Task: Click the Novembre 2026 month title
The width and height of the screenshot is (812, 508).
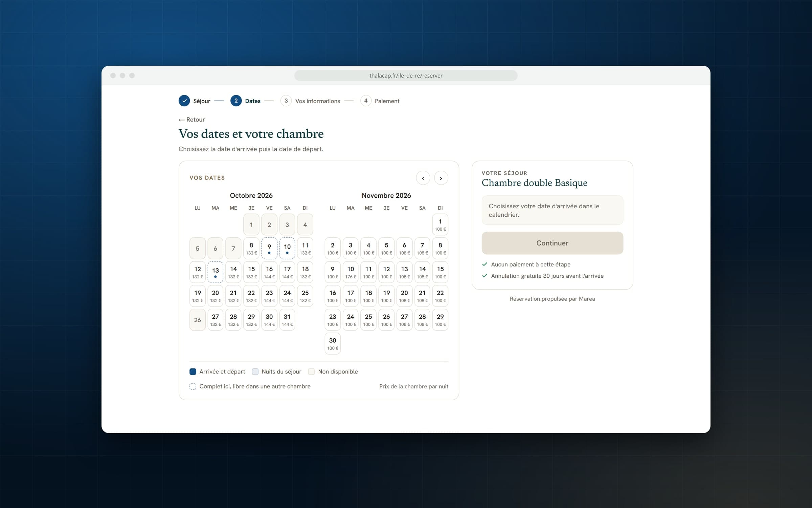Action: tap(386, 195)
